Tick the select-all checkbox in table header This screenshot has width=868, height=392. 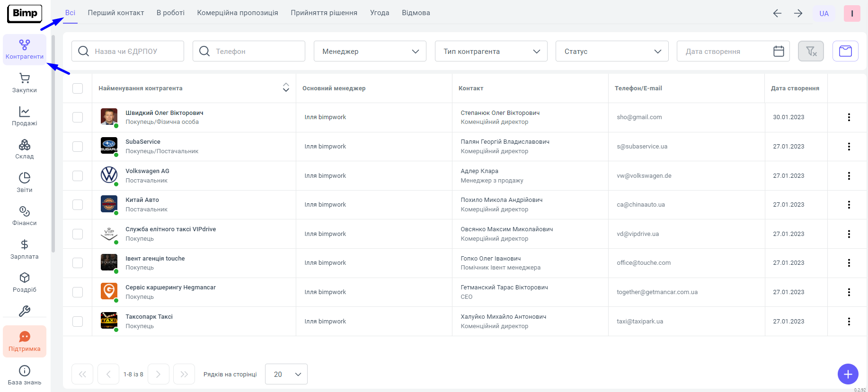click(x=78, y=88)
